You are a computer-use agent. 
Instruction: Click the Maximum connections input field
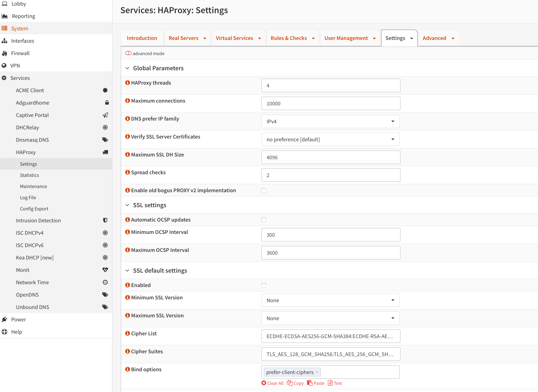(330, 103)
